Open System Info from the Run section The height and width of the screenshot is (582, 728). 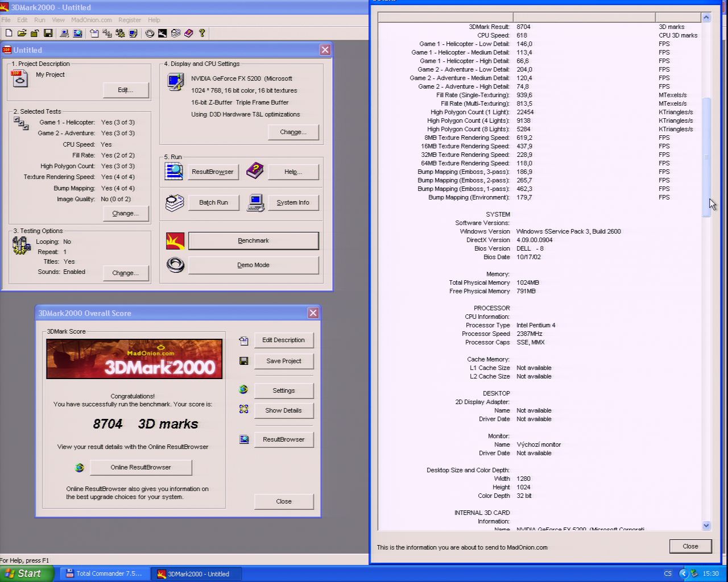(293, 202)
